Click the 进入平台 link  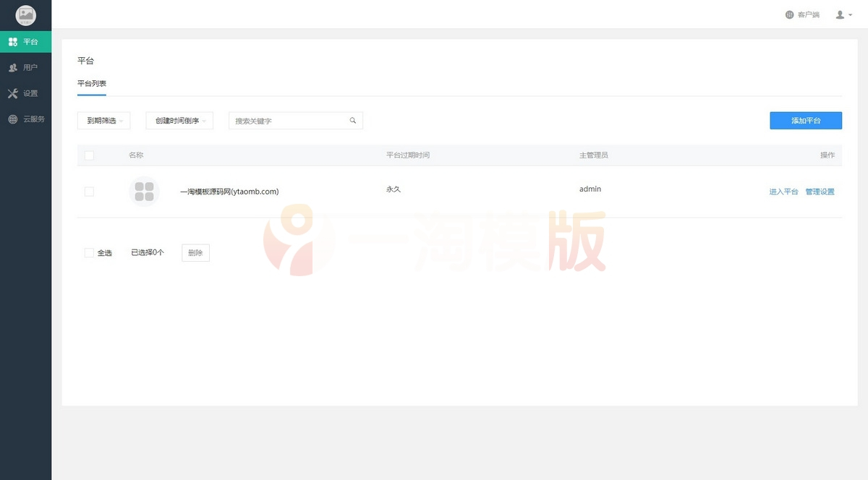tap(783, 192)
